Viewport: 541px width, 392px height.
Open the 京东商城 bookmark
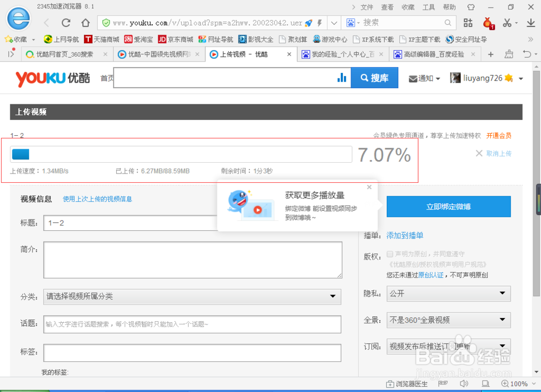point(176,39)
